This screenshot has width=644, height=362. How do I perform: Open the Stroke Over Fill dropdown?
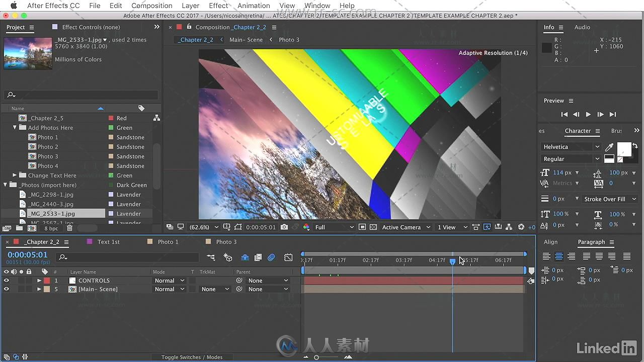click(610, 199)
